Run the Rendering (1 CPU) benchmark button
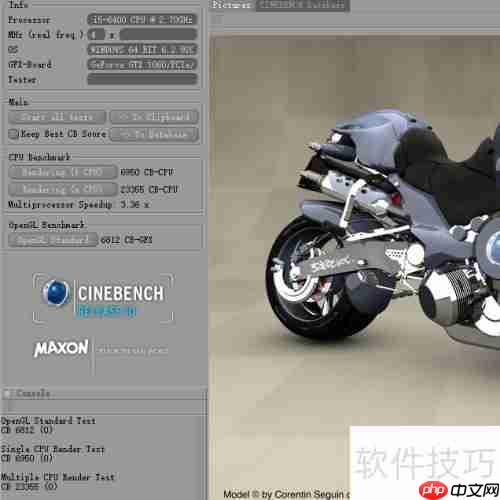 (63, 172)
